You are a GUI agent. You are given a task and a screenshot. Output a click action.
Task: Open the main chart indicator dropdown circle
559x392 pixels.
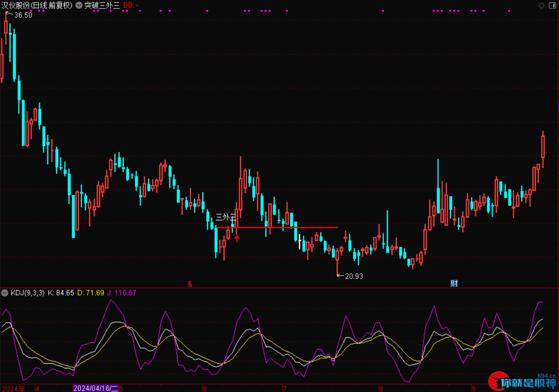coord(79,5)
